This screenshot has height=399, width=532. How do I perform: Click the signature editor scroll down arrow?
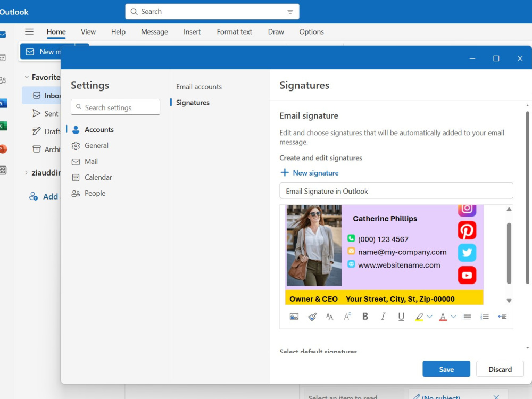tap(509, 300)
